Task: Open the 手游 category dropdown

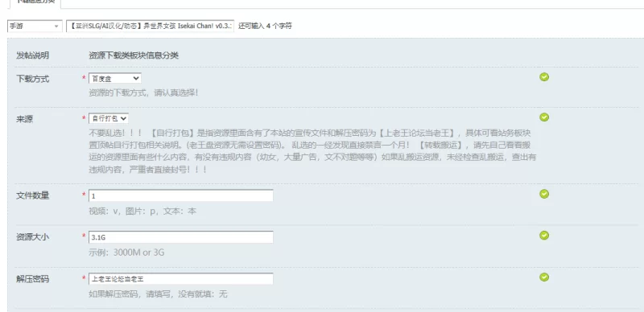Action: pyautogui.click(x=35, y=26)
